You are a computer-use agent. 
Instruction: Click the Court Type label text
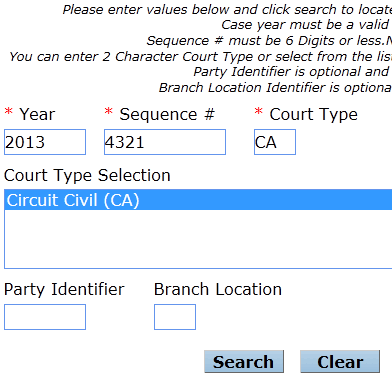tap(313, 115)
